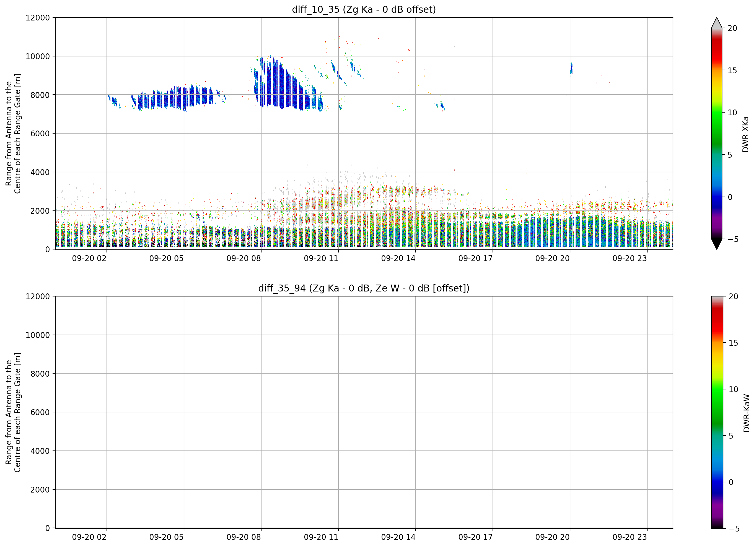Click the range axis label of diff_10_35 plot

pyautogui.click(x=13, y=134)
